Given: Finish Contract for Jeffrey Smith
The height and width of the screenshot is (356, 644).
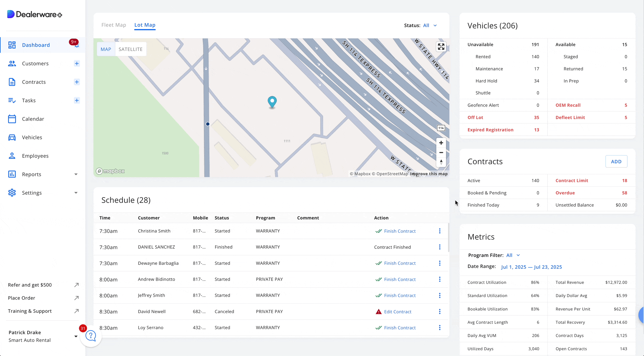Looking at the screenshot, I should pos(395,295).
